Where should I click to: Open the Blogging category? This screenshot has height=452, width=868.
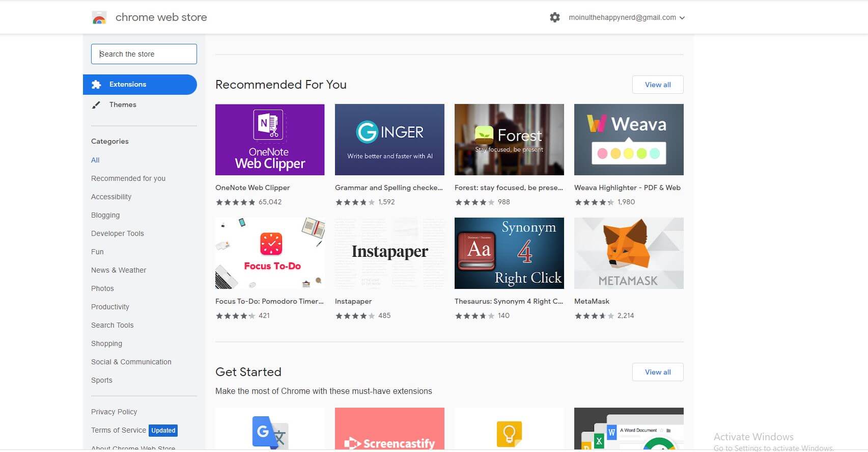[105, 215]
